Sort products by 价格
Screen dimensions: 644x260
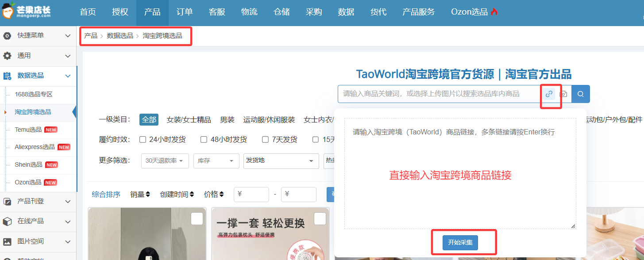click(x=214, y=194)
